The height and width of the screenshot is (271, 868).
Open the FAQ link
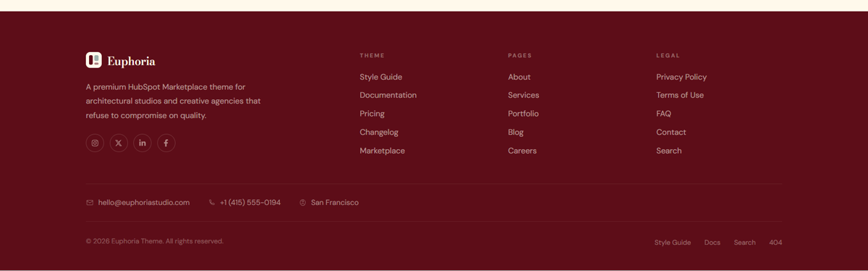click(x=664, y=114)
